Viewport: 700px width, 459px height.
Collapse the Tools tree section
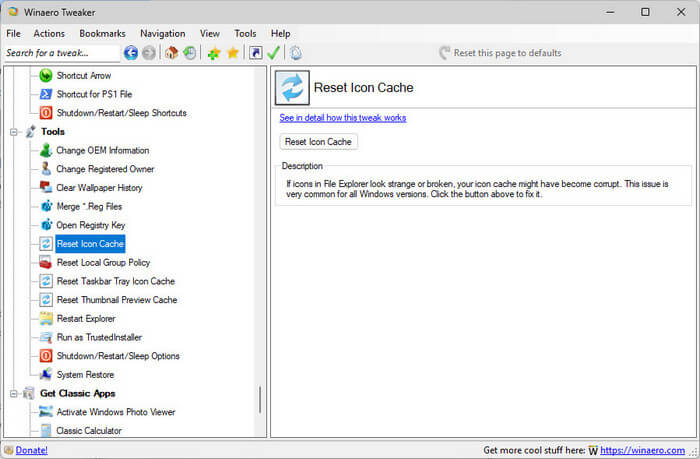[14, 132]
